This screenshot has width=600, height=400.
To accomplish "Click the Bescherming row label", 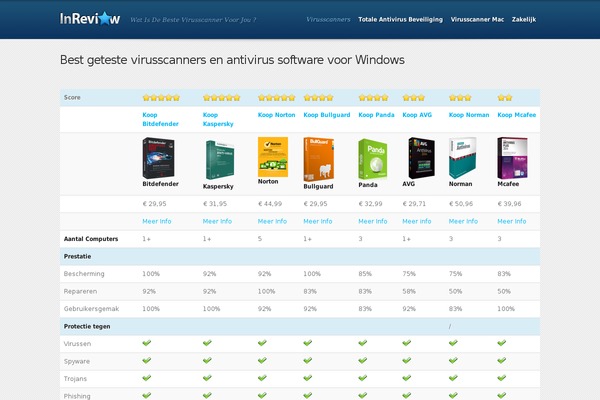I will point(84,274).
